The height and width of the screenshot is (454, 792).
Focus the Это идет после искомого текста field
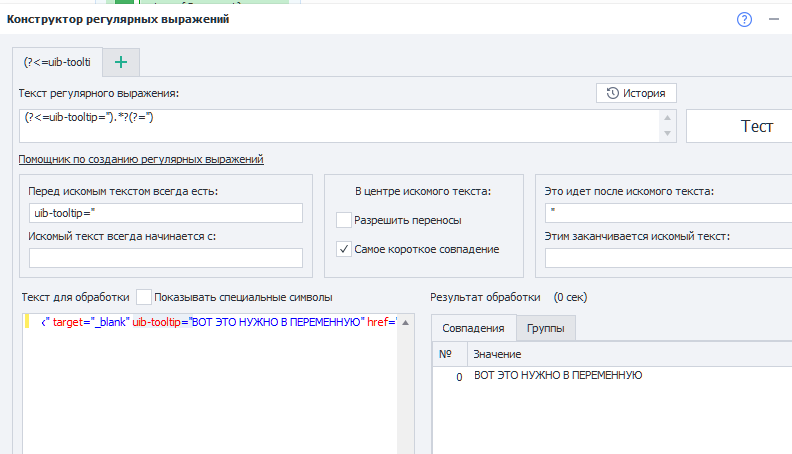(665, 213)
